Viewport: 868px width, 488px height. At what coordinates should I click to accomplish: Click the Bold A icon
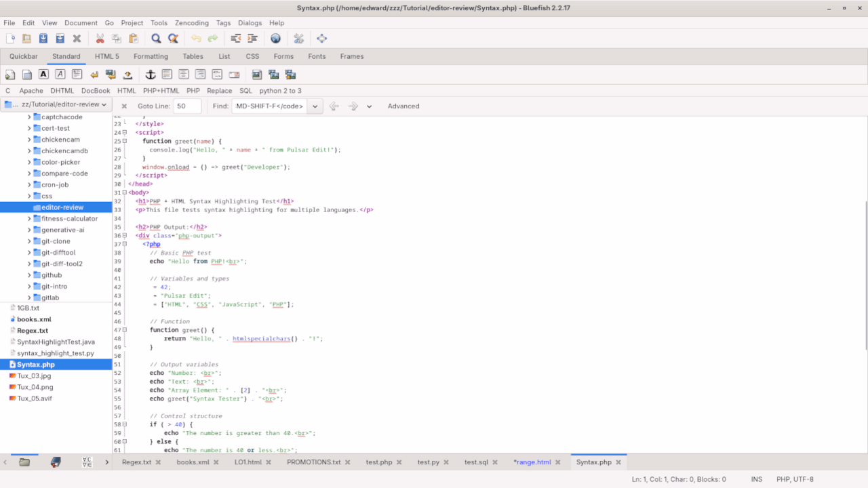(43, 75)
